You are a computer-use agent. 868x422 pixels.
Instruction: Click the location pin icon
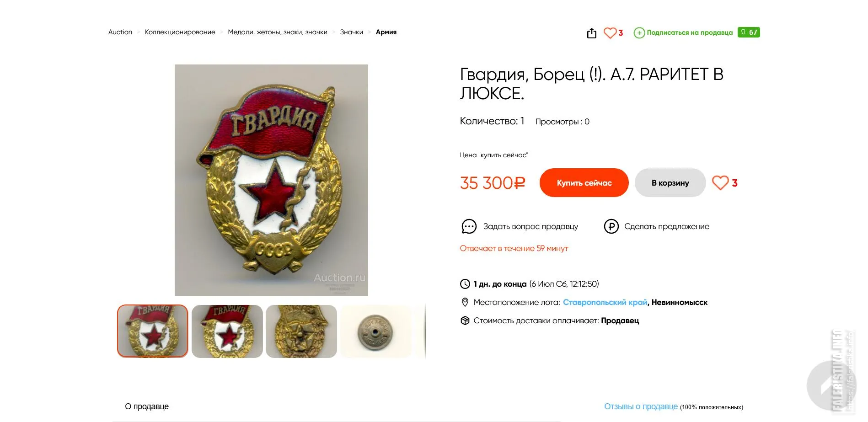465,302
